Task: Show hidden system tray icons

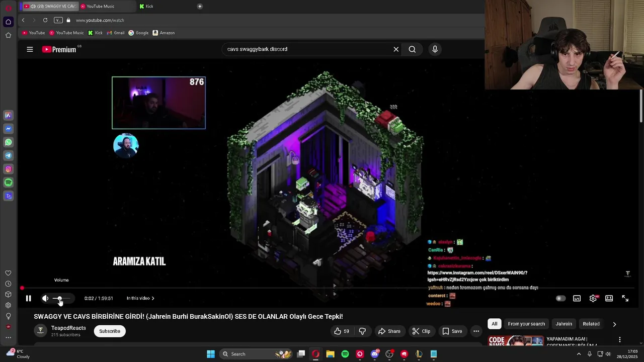Action: (579, 354)
